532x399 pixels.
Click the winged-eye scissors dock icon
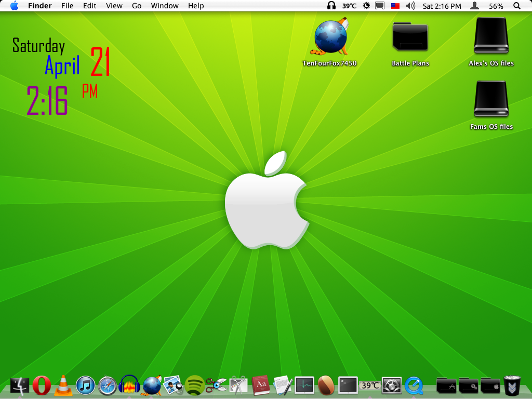(x=216, y=385)
